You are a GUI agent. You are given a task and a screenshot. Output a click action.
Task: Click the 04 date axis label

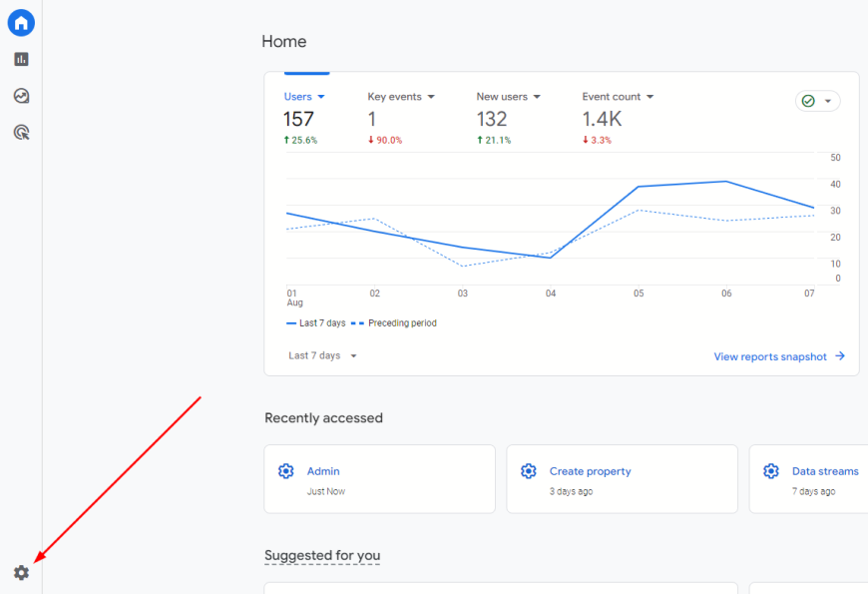[x=551, y=294]
